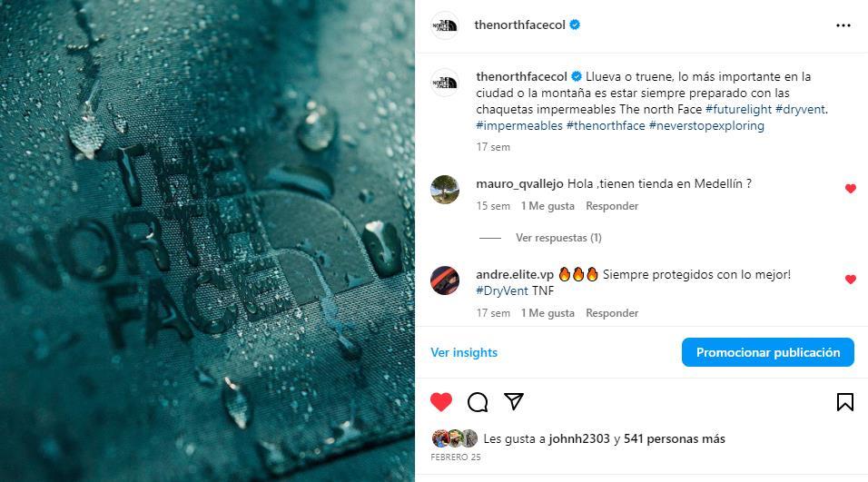Open Ver insights link

point(464,352)
